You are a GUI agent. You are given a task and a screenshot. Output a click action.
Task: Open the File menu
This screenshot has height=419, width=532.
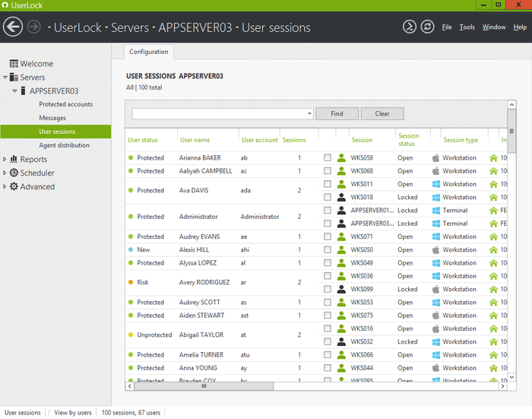[x=447, y=27]
